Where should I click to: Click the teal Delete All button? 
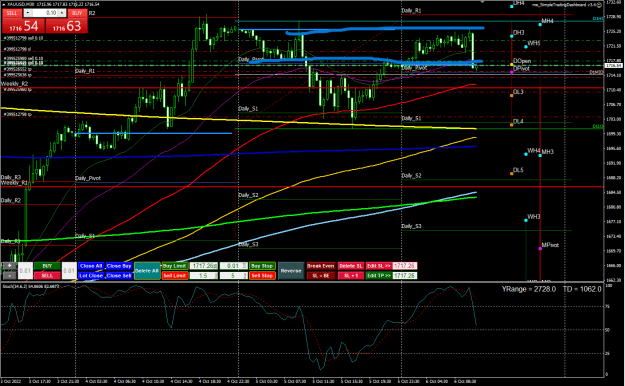click(147, 271)
